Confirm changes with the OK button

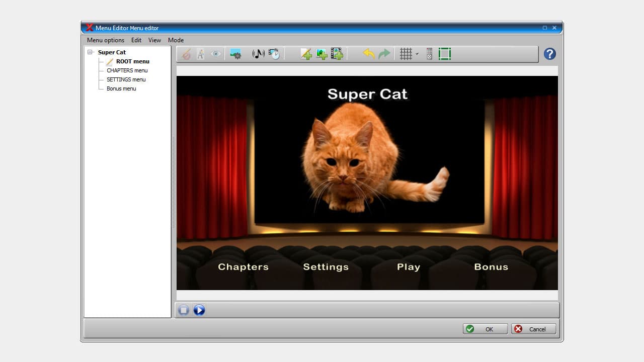[x=485, y=329]
